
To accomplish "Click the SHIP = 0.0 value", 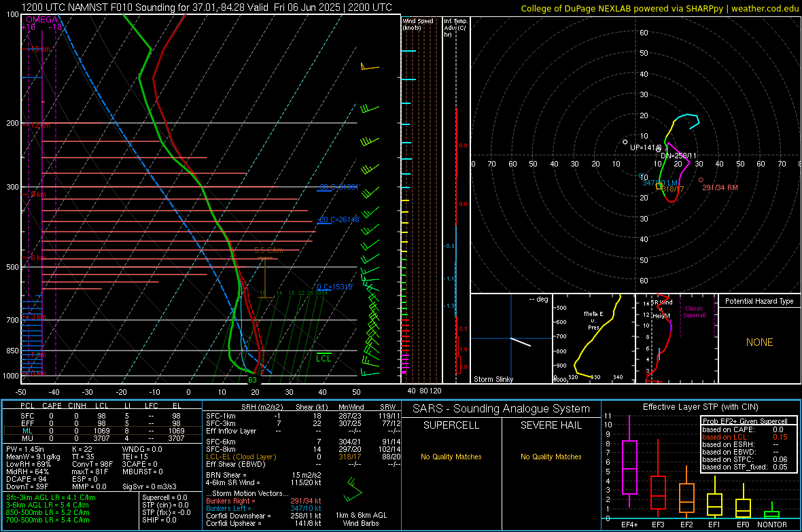I will [159, 520].
